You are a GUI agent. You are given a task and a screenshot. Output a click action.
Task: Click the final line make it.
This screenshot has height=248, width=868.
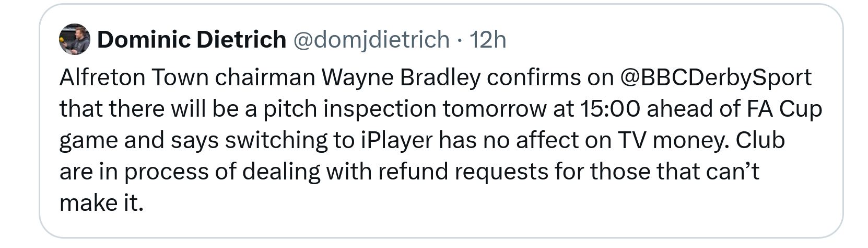pyautogui.click(x=101, y=203)
